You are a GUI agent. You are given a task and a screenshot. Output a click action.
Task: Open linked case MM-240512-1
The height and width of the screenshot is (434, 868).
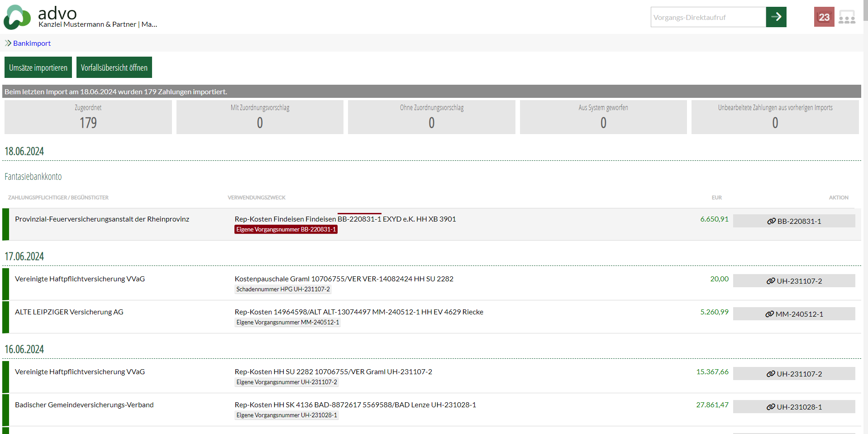794,314
